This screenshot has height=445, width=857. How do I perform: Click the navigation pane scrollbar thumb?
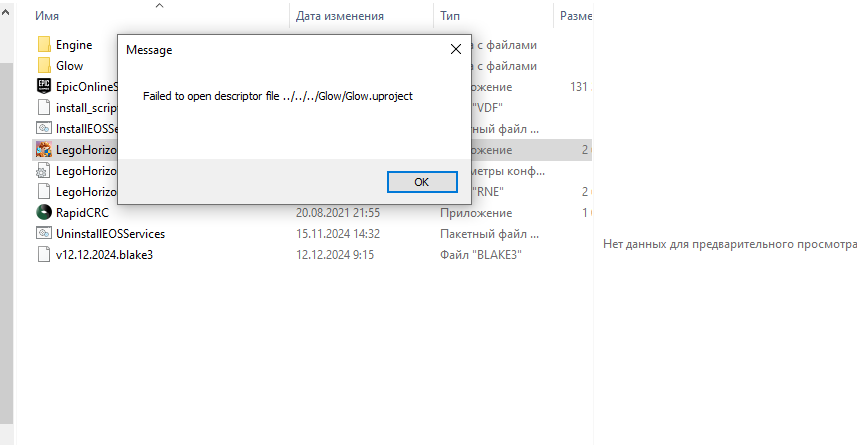pos(6,243)
